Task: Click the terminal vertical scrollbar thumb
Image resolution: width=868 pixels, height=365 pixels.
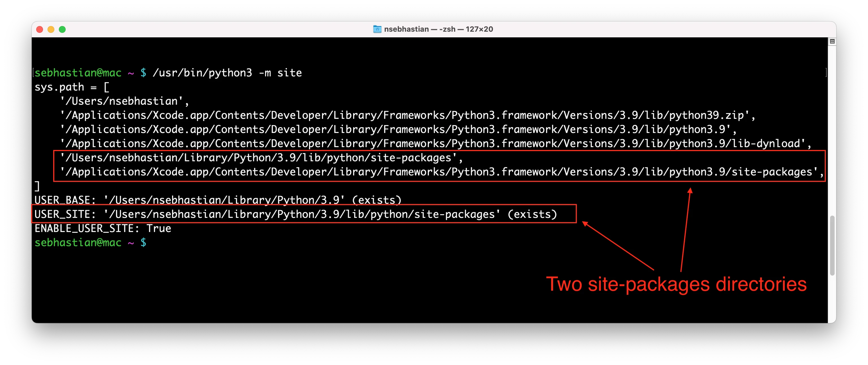Action: pyautogui.click(x=832, y=245)
